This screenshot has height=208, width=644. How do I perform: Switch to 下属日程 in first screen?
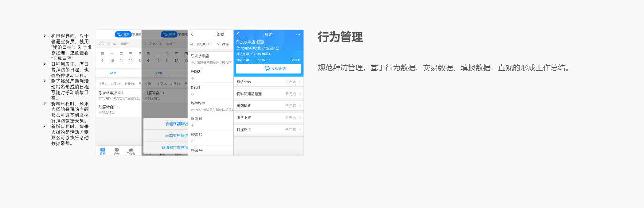pos(136,34)
